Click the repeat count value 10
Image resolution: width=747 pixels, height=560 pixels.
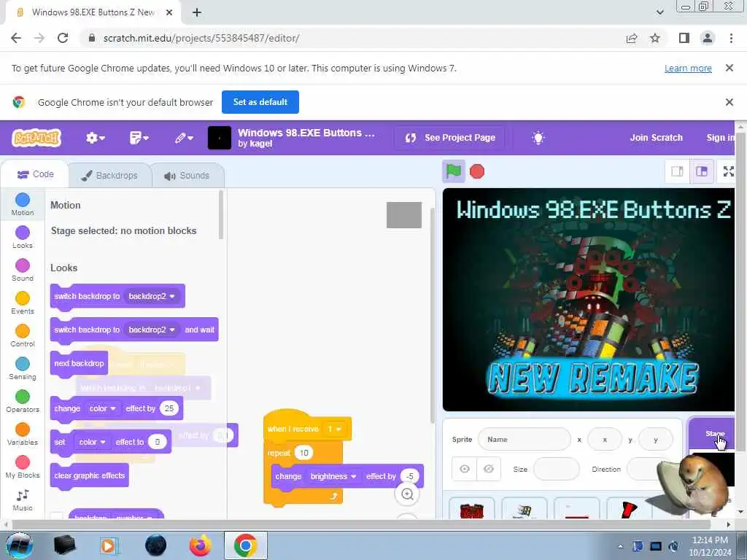click(x=304, y=453)
